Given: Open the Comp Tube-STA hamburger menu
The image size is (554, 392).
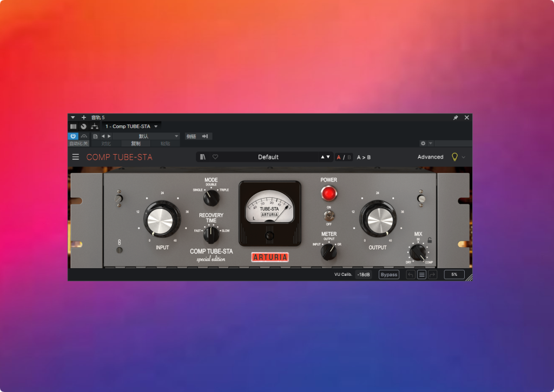Looking at the screenshot, I should click(x=76, y=157).
